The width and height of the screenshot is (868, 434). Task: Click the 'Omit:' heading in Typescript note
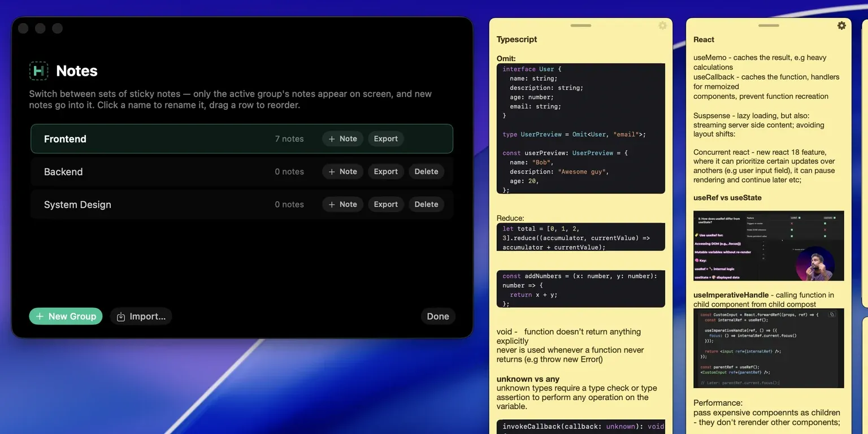[506, 58]
